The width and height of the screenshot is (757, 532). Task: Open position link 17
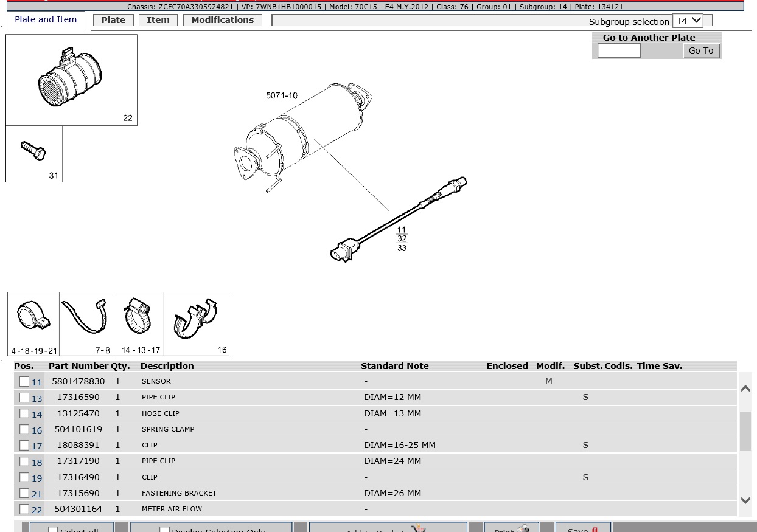[x=37, y=446]
